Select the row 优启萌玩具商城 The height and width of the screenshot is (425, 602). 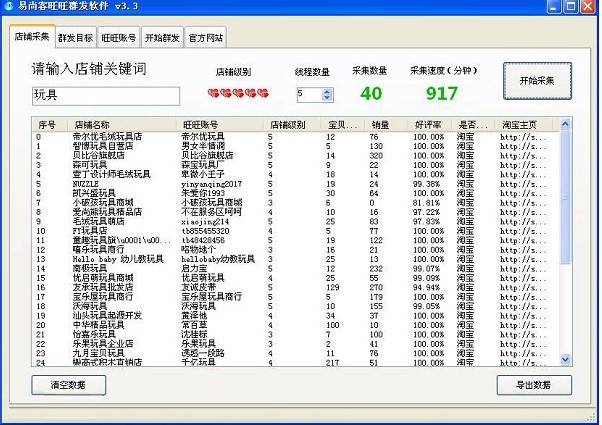[x=103, y=278]
